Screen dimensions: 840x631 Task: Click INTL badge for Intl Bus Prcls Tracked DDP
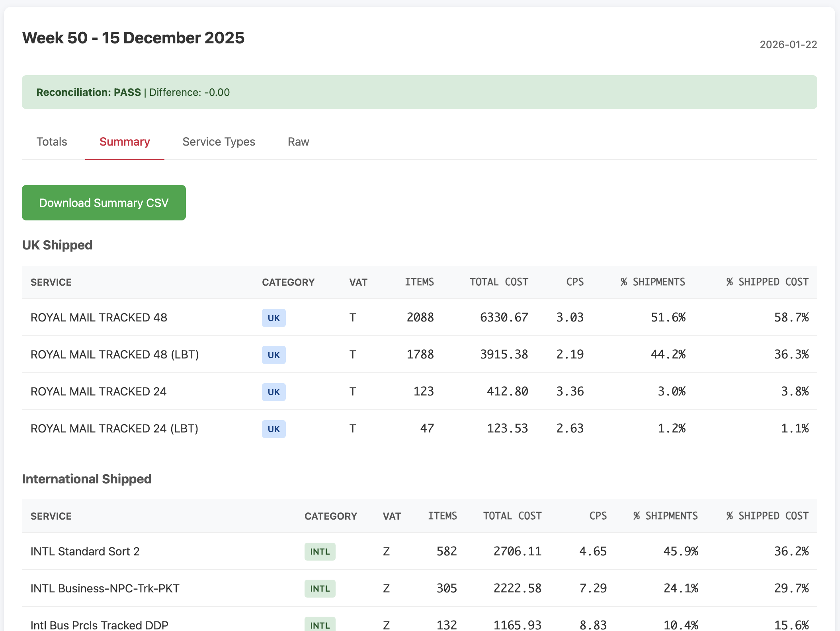point(320,625)
